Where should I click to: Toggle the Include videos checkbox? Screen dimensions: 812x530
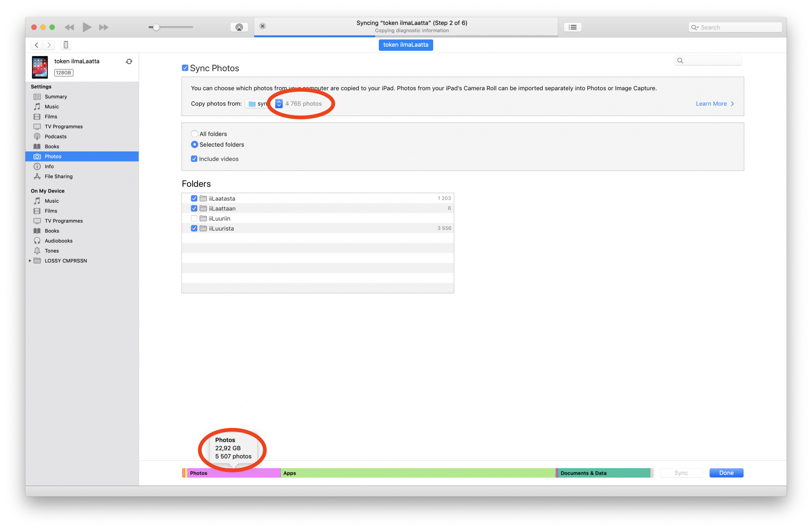click(x=194, y=159)
